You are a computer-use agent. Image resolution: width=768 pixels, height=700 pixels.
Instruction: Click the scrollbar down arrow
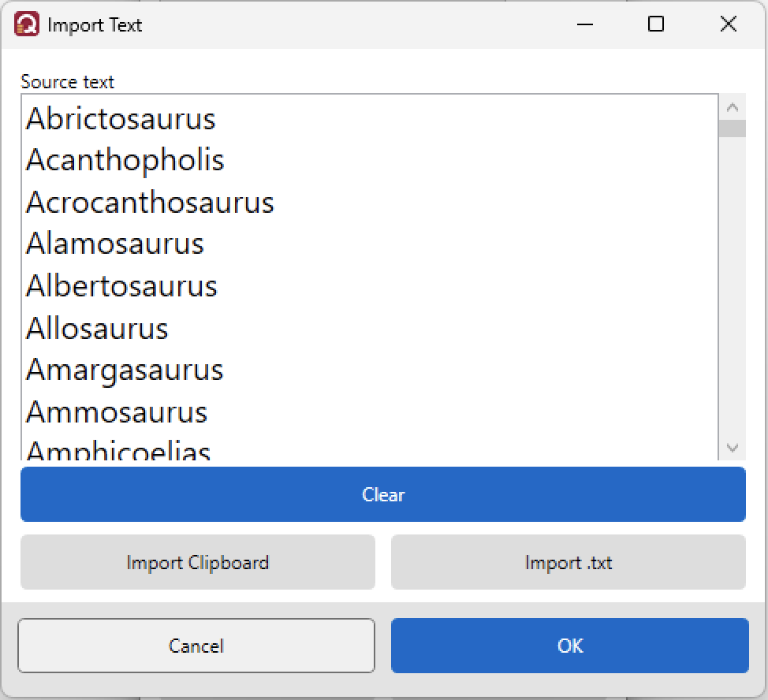(x=733, y=448)
